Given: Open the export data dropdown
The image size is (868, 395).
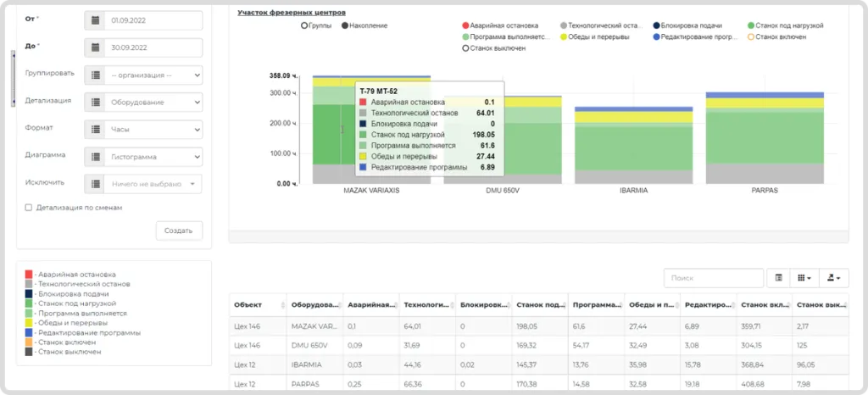Looking at the screenshot, I should 833,278.
